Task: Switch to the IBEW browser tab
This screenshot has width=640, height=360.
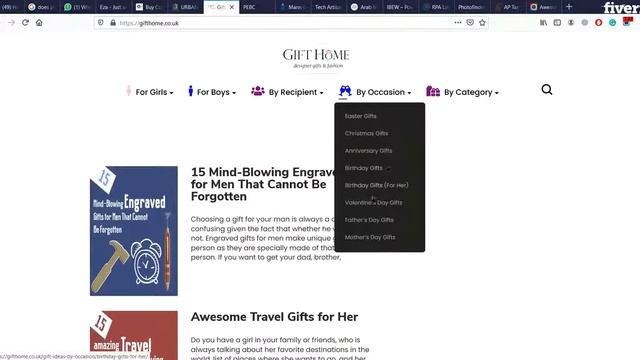Action: pyautogui.click(x=399, y=7)
